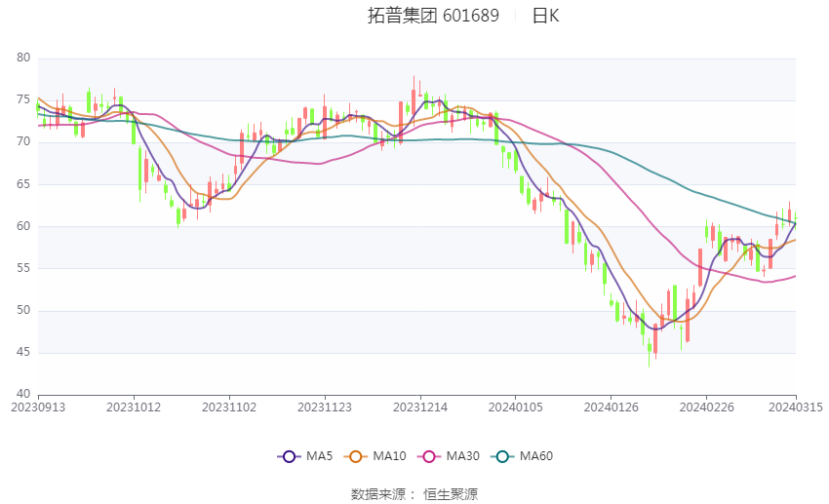Viewport: 829px width, 504px height.
Task: Click the 20230913 date label on x-axis
Action: 36,407
